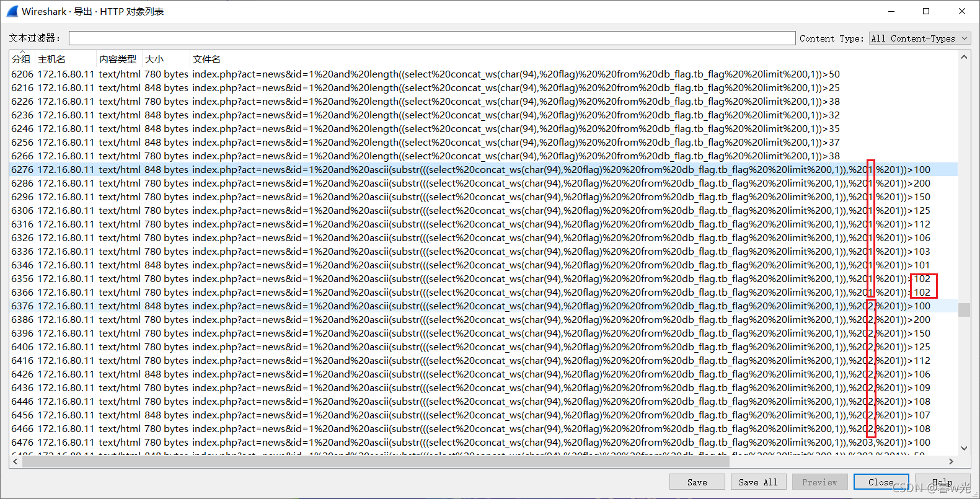Select packet row 6426
The height and width of the screenshot is (499, 980).
pyautogui.click(x=483, y=374)
